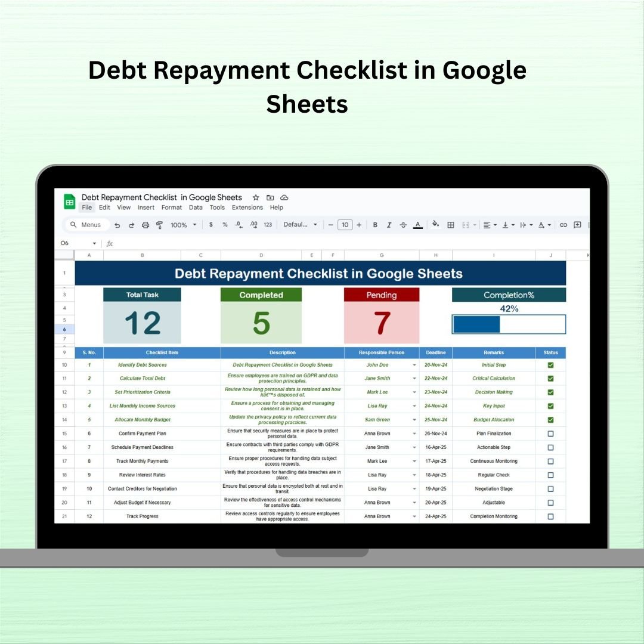
Task: Open the John Doe responsible person dropdown
Action: [x=414, y=365]
